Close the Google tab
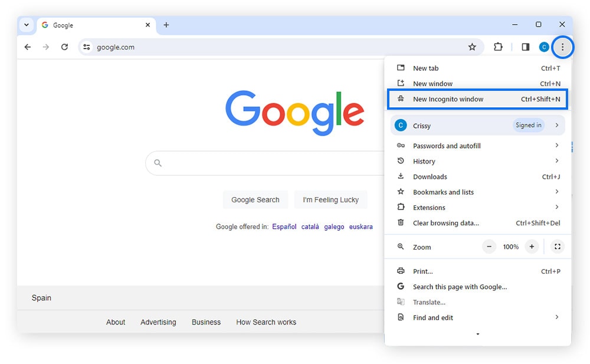 pos(148,25)
